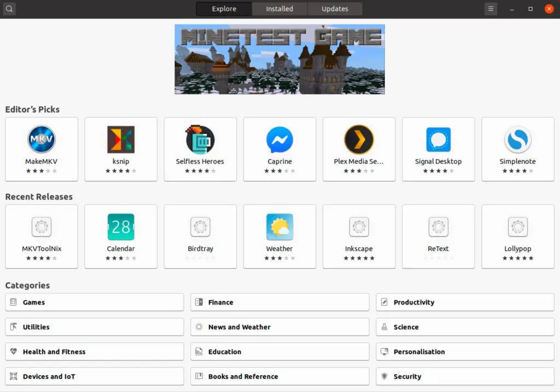Image resolution: width=560 pixels, height=392 pixels.
Task: Open Selfless Heroes app icon
Action: 200,139
